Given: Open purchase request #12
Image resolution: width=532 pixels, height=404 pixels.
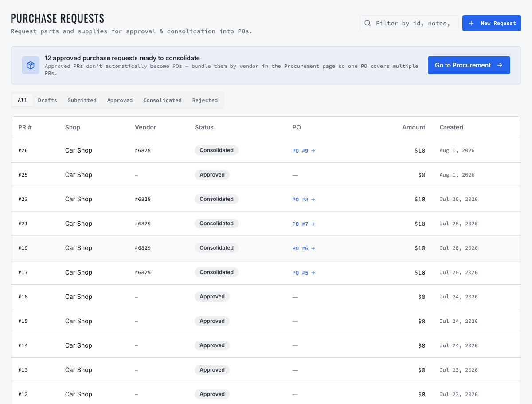Looking at the screenshot, I should tap(266, 394).
